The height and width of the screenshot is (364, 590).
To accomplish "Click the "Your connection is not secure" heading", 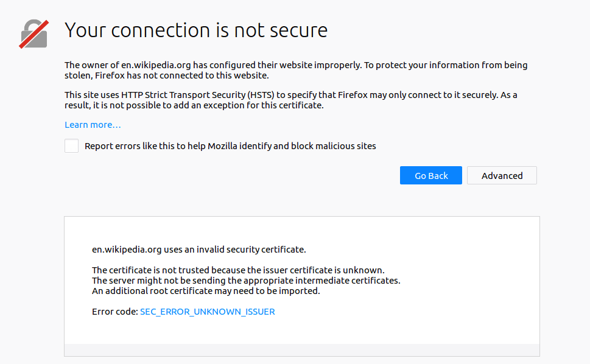I will coord(196,30).
